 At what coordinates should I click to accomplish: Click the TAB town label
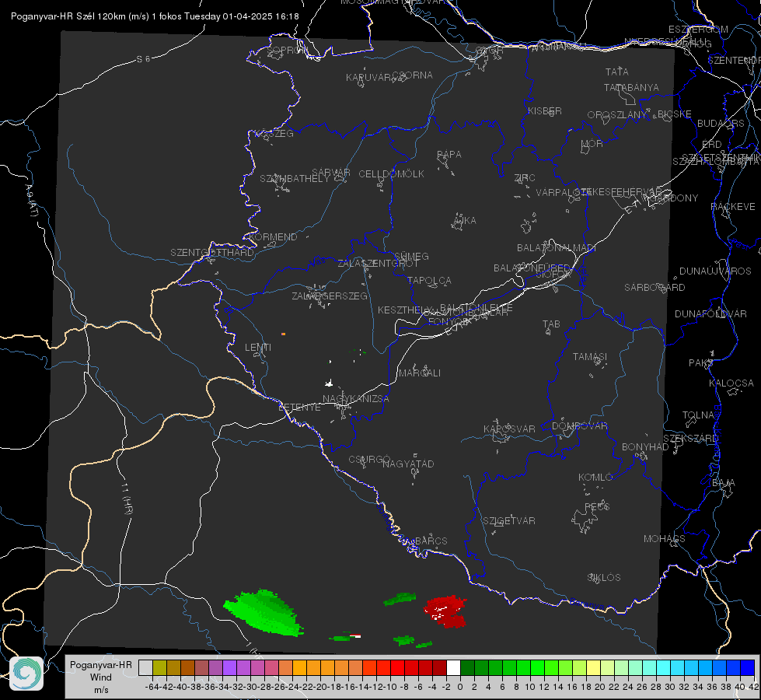pos(551,324)
